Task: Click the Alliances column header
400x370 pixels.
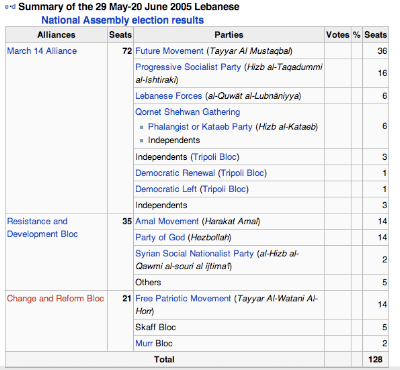Action: [x=56, y=35]
